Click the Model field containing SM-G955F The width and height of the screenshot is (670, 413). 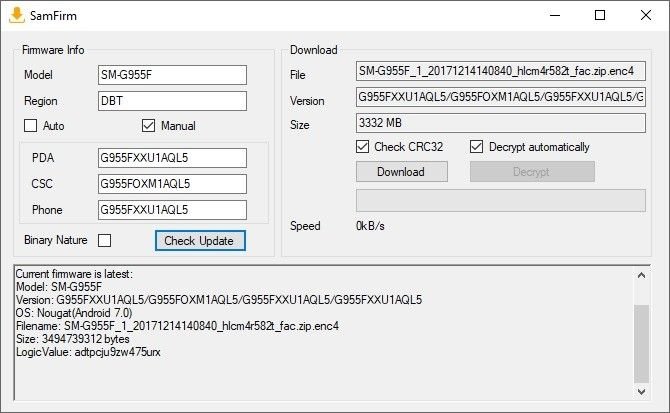tap(172, 75)
